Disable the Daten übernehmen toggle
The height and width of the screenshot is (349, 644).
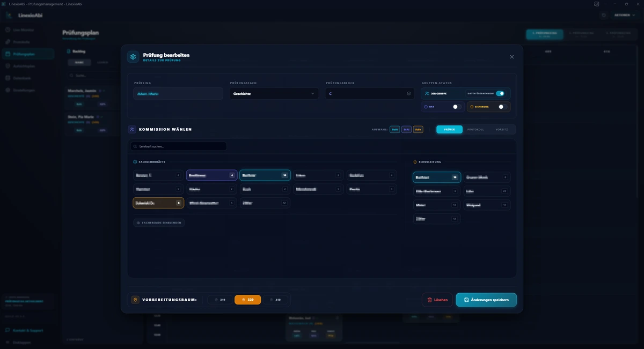500,93
